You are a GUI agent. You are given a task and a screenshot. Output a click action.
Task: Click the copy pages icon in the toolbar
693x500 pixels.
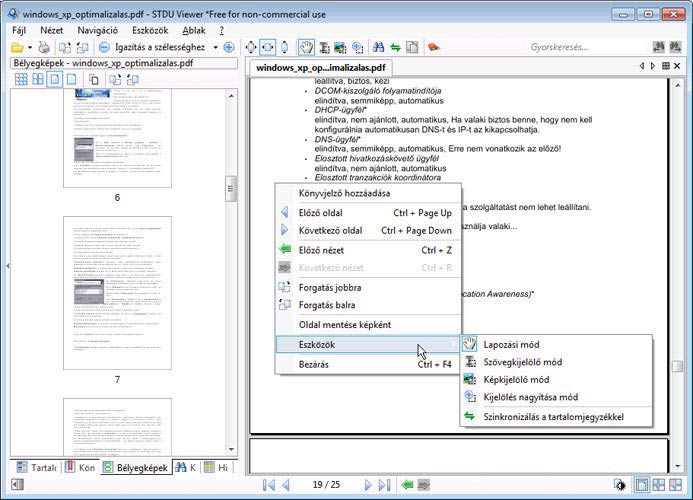tap(412, 47)
